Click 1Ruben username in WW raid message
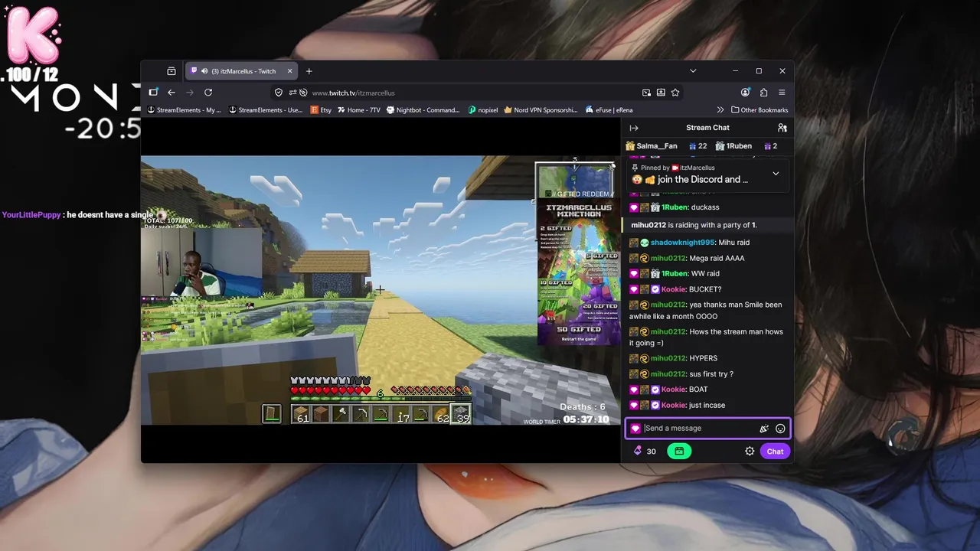 [x=675, y=274]
